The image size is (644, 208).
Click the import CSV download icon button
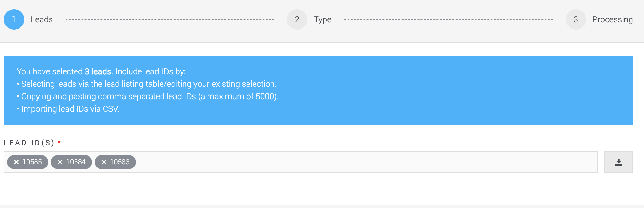618,162
